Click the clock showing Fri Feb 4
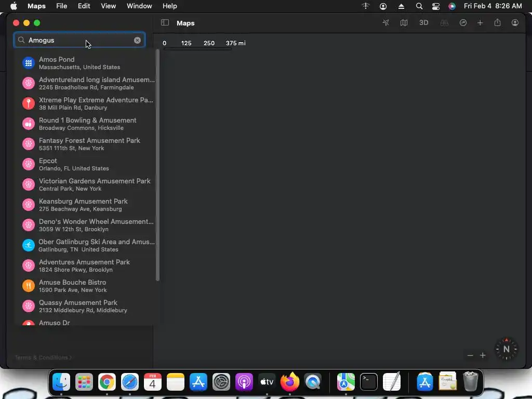The height and width of the screenshot is (399, 532). [x=493, y=6]
